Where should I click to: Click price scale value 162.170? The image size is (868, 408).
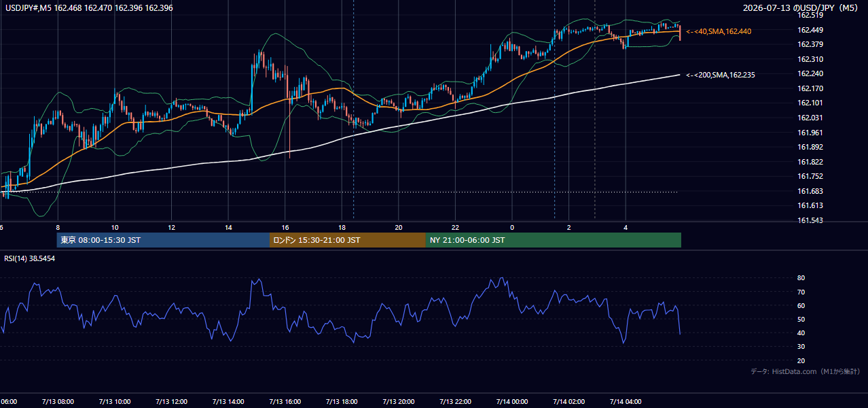click(x=810, y=88)
